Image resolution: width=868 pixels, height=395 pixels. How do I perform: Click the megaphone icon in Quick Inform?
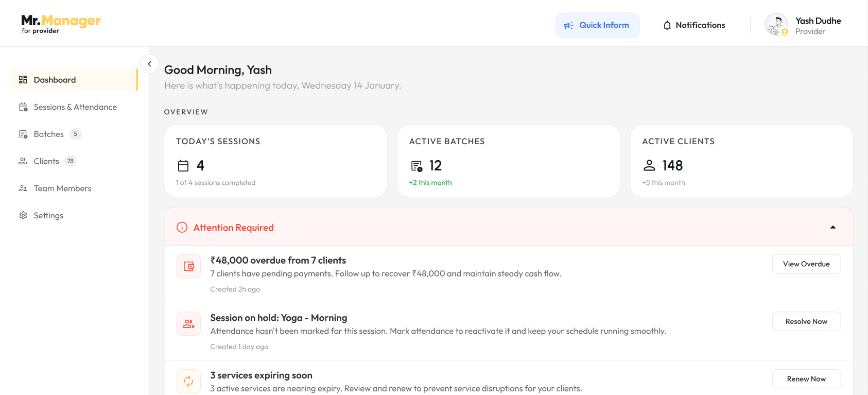568,25
